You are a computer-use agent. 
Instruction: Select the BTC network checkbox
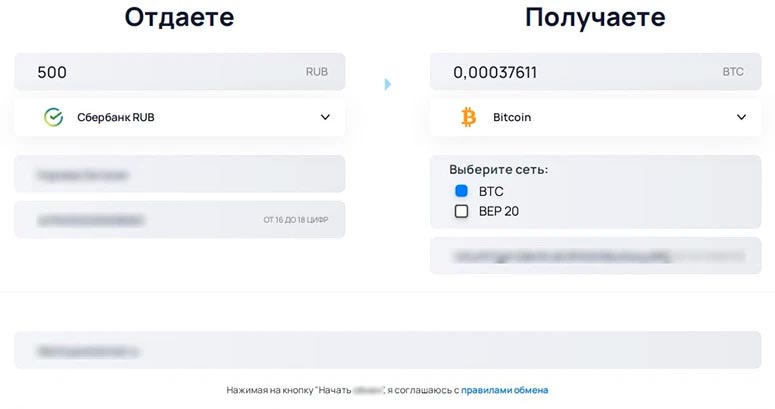pos(461,191)
